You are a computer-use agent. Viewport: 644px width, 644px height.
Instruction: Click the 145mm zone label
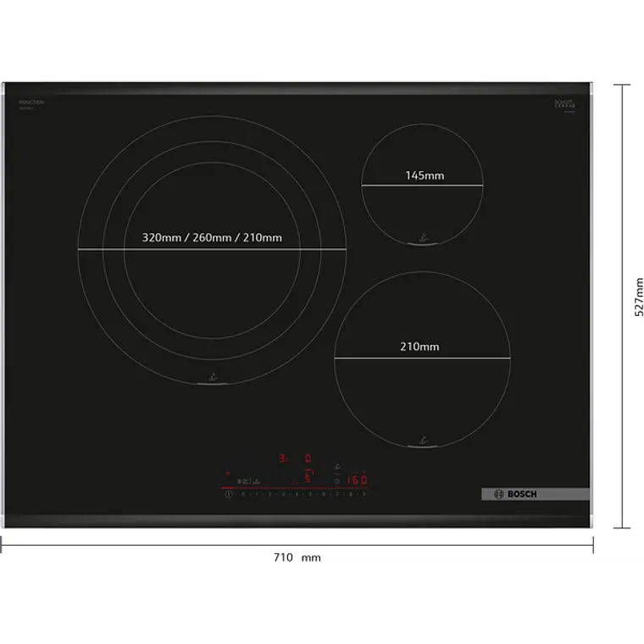pos(425,175)
